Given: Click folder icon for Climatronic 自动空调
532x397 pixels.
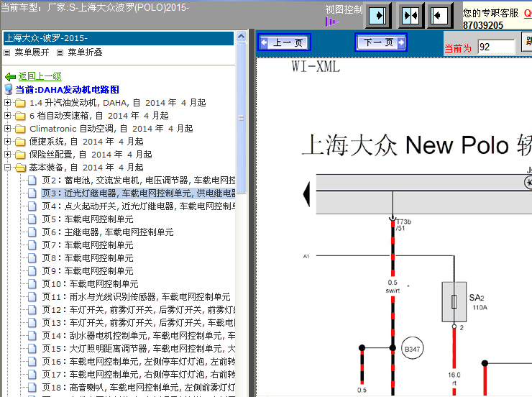Looking at the screenshot, I should tap(20, 129).
